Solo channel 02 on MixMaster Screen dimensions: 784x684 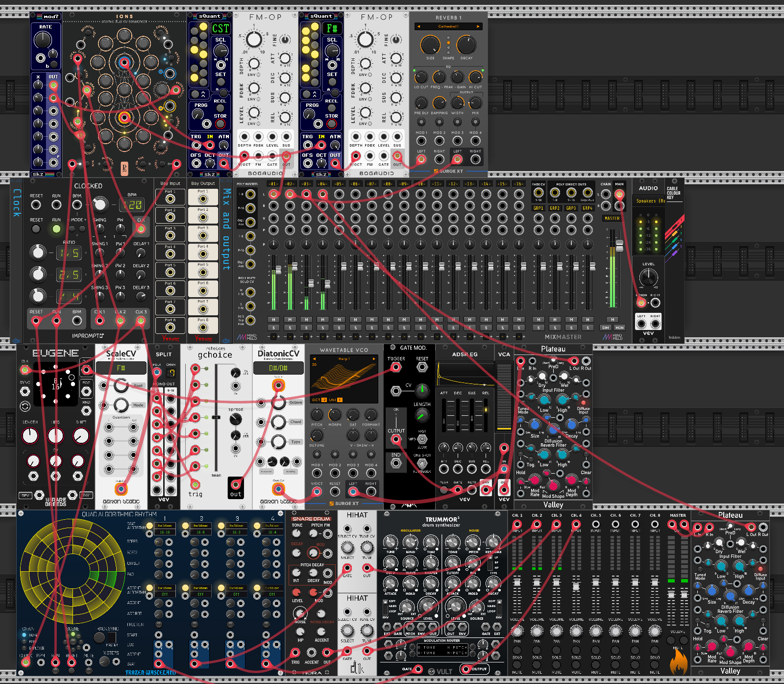(290, 328)
